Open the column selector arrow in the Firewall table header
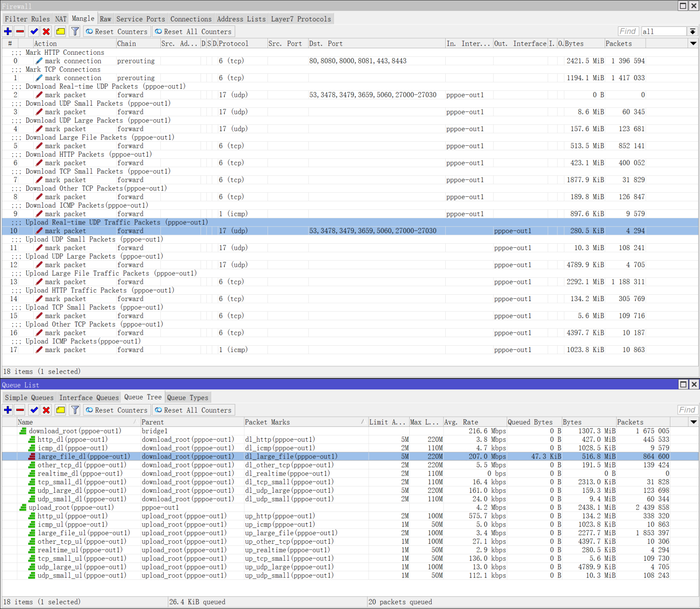The height and width of the screenshot is (609, 700). pos(693,44)
